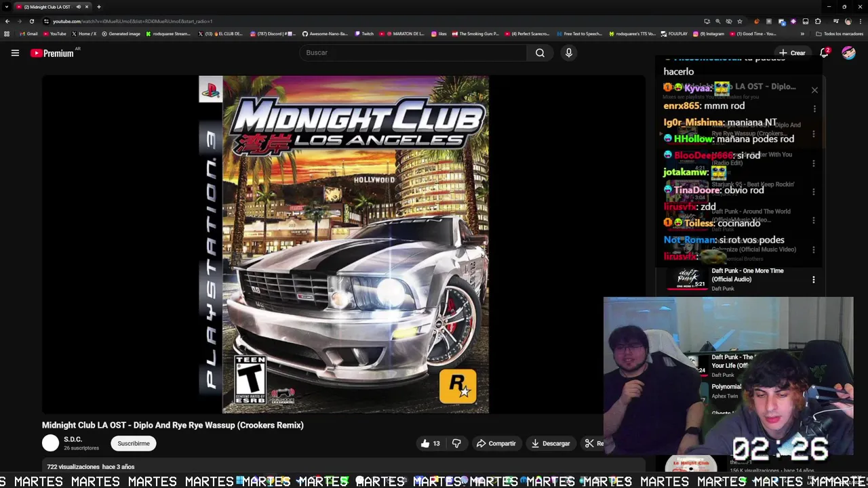Image resolution: width=868 pixels, height=488 pixels.
Task: Click the S.D.C. channel avatar
Action: tap(51, 443)
